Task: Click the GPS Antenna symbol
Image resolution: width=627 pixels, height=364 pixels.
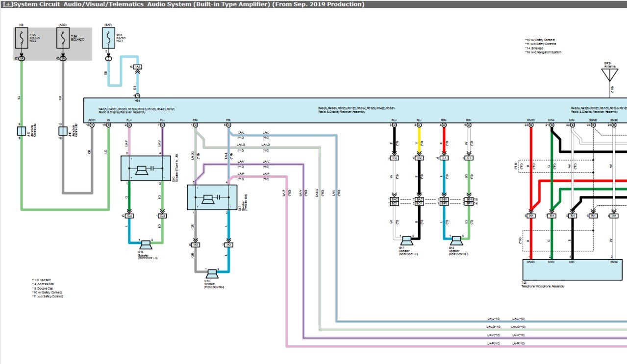Action: click(610, 75)
